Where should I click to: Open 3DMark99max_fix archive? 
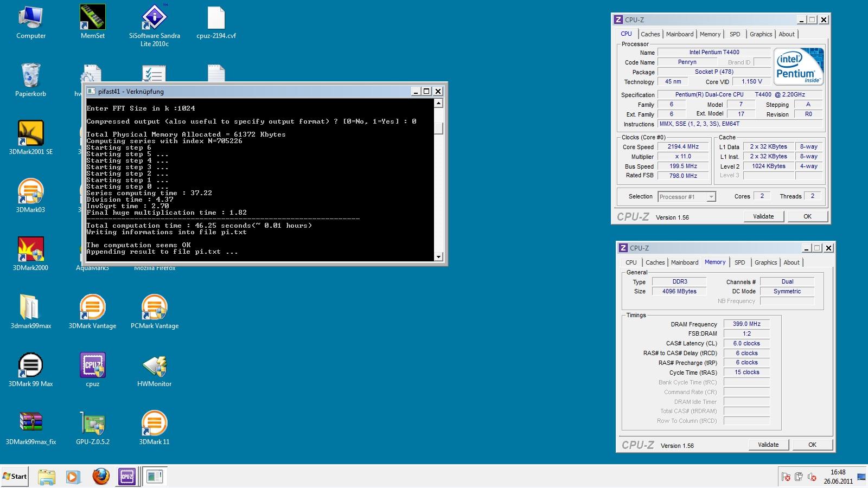point(31,428)
